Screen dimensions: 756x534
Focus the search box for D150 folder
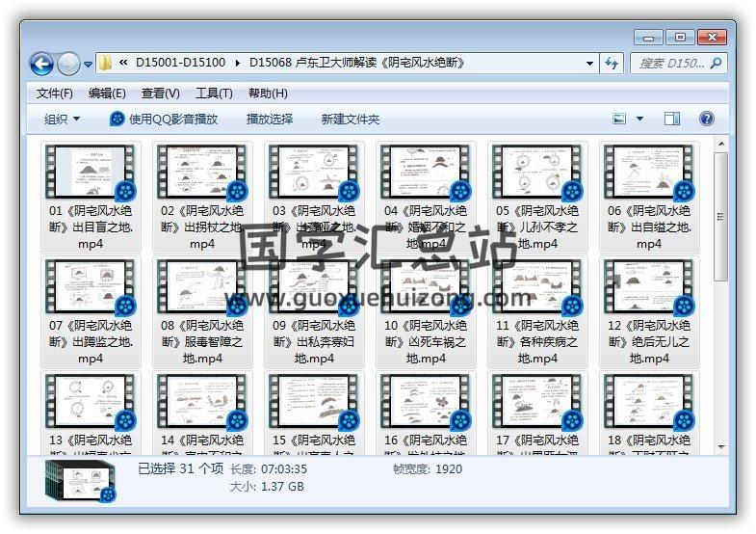tap(678, 64)
